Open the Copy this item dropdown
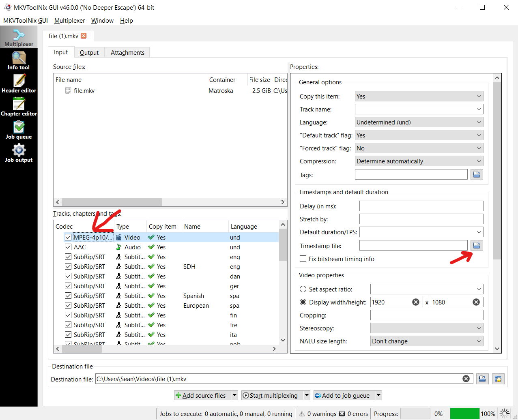 (419, 96)
